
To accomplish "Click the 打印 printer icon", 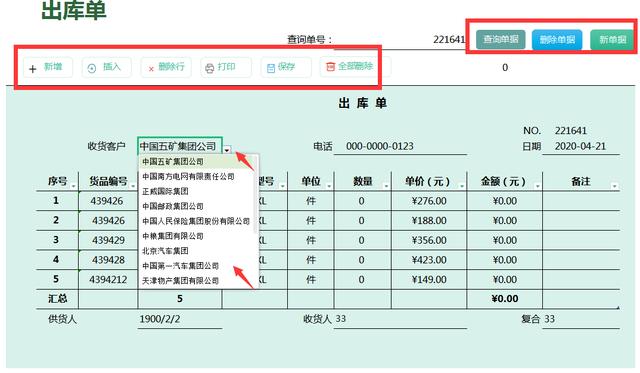I will (x=209, y=69).
